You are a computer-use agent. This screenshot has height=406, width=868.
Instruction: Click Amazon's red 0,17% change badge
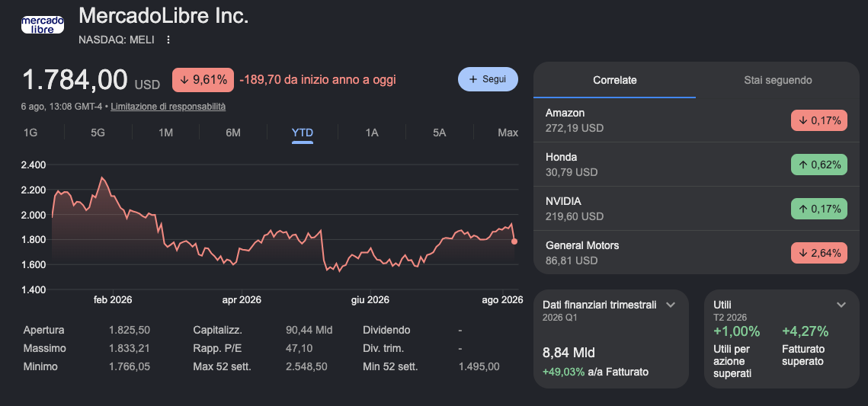click(819, 120)
